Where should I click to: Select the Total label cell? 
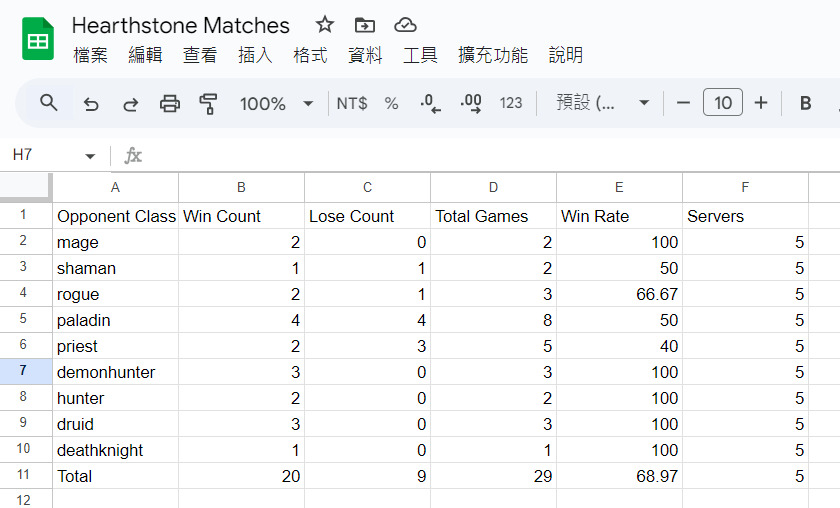tap(115, 476)
